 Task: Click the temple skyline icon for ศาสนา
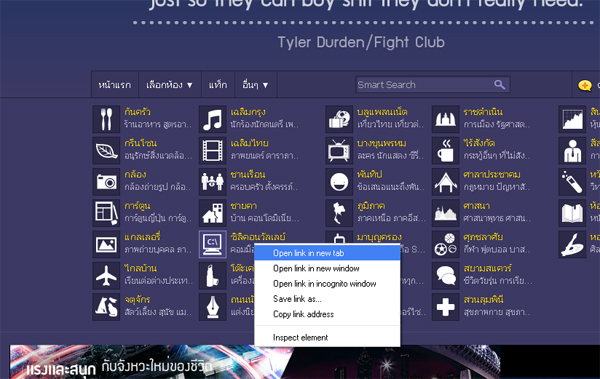point(445,213)
